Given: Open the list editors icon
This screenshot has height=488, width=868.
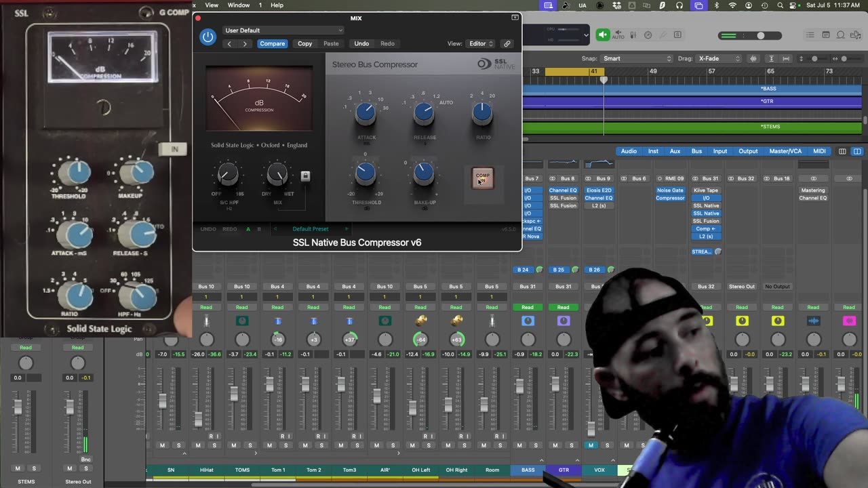Looking at the screenshot, I should tap(810, 35).
